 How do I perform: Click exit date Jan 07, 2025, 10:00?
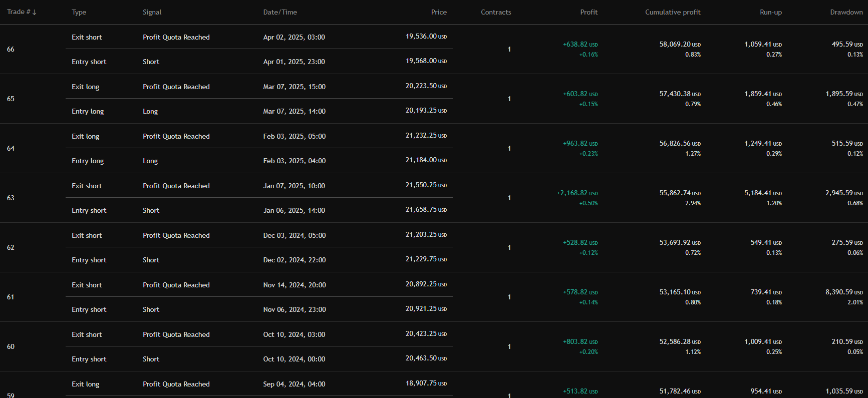[x=294, y=186]
